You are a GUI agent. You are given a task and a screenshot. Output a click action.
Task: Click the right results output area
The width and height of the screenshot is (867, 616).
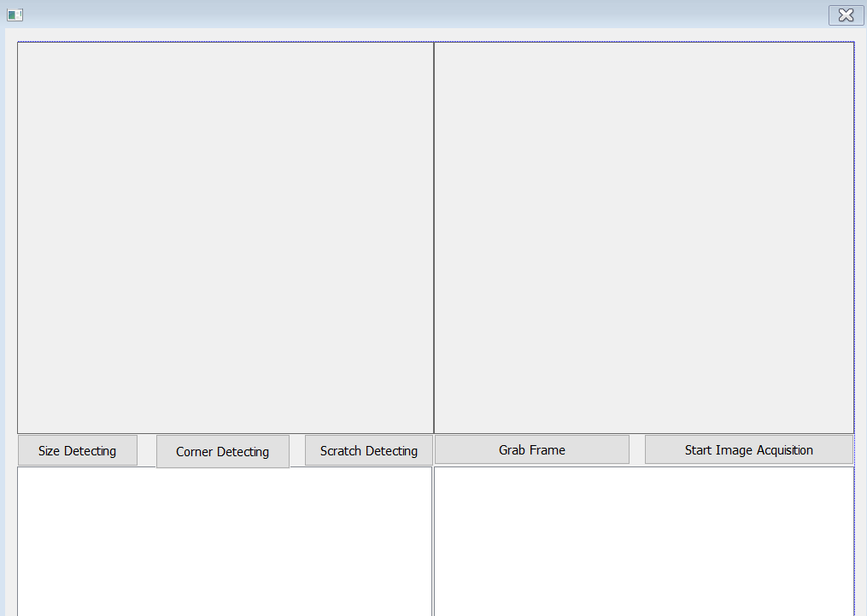point(645,538)
